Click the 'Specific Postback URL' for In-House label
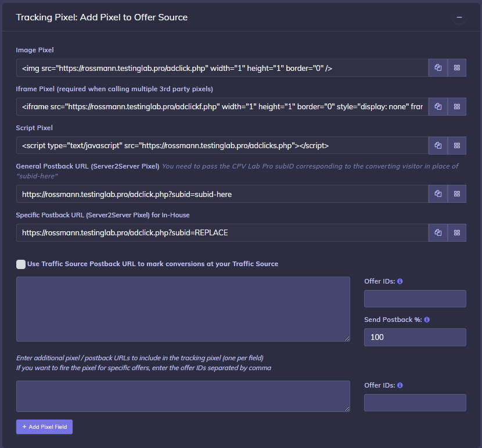The height and width of the screenshot is (448, 482). pos(103,215)
